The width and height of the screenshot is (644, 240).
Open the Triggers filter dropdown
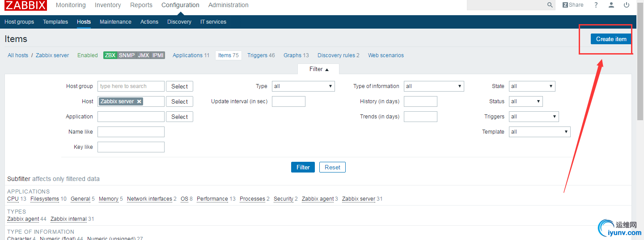click(x=534, y=117)
